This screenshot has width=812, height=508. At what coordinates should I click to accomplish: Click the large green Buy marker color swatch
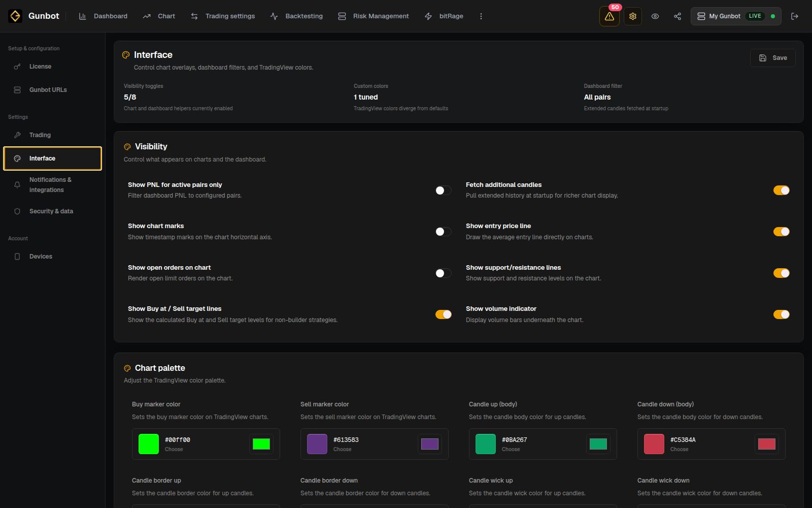click(149, 444)
